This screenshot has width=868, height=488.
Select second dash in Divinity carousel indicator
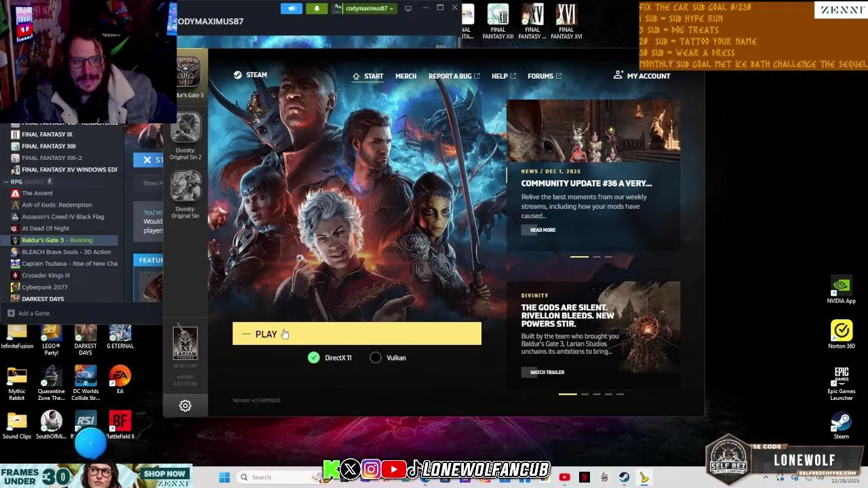(x=585, y=394)
